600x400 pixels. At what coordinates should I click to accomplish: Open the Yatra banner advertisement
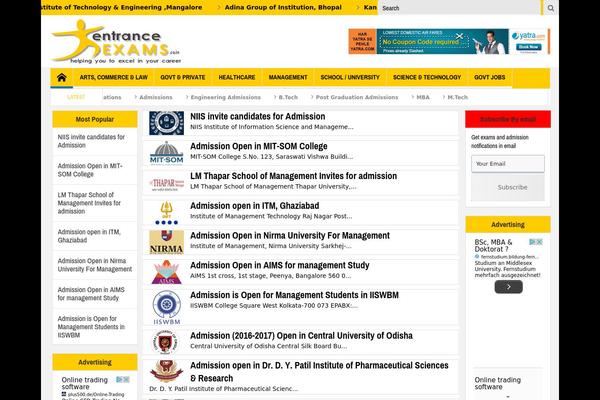click(449, 41)
